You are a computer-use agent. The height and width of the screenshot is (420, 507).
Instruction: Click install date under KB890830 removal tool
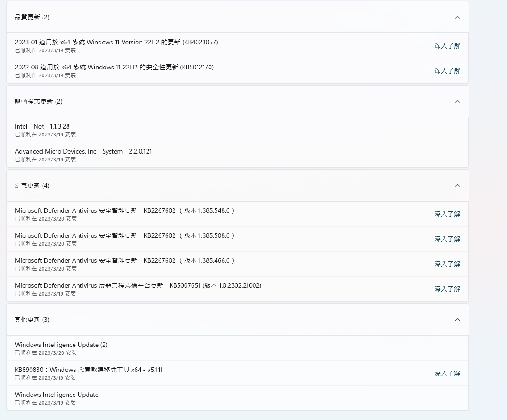tap(45, 378)
